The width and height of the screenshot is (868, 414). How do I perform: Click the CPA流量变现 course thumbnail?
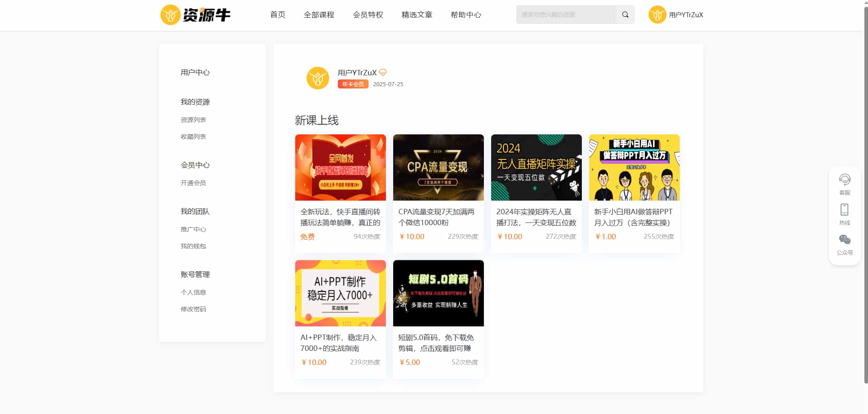pyautogui.click(x=438, y=168)
